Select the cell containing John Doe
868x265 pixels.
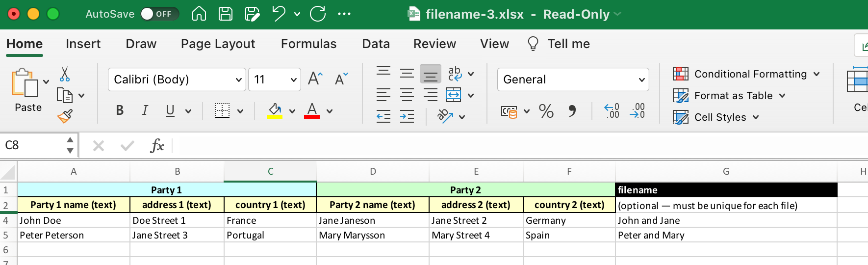point(74,220)
